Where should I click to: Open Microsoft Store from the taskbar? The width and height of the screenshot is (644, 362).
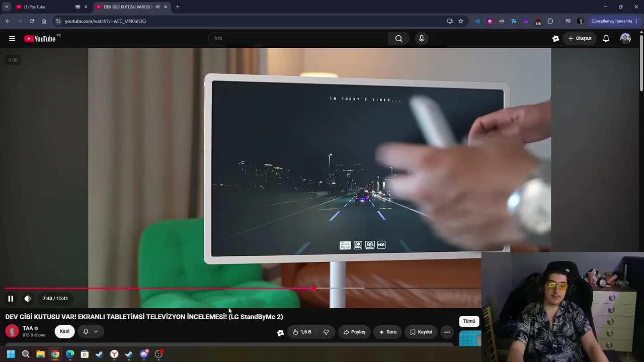click(85, 354)
